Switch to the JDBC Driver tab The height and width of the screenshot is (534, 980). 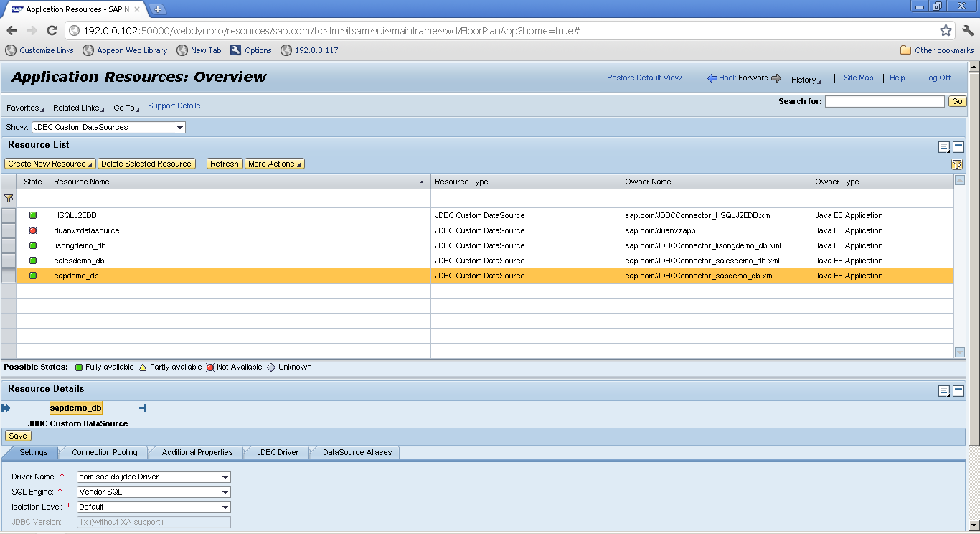click(x=278, y=452)
